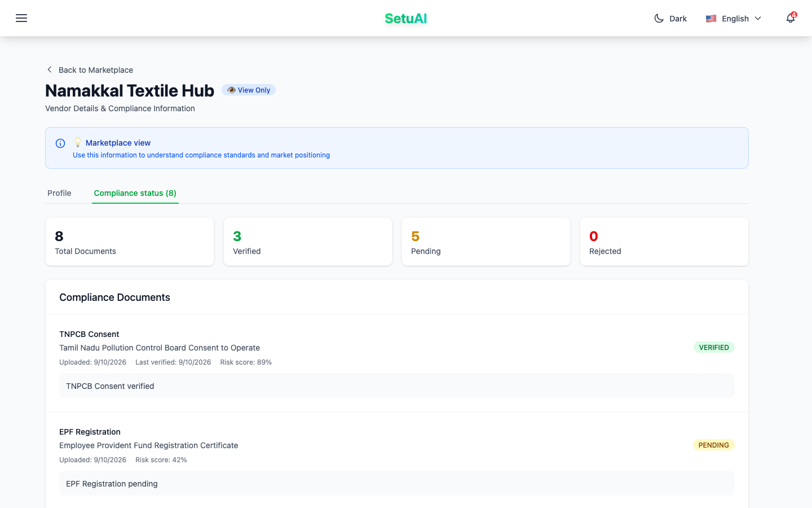
Task: Click the Verified count card
Action: 308,242
